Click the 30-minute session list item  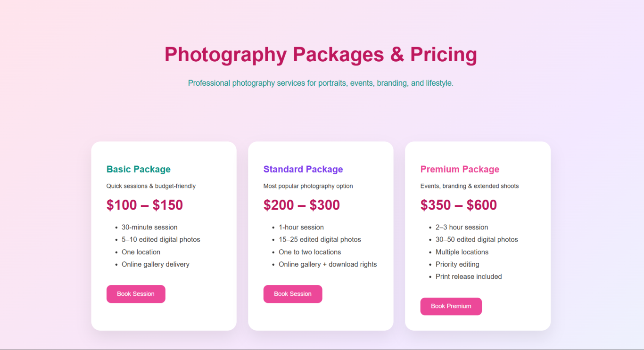pos(149,227)
